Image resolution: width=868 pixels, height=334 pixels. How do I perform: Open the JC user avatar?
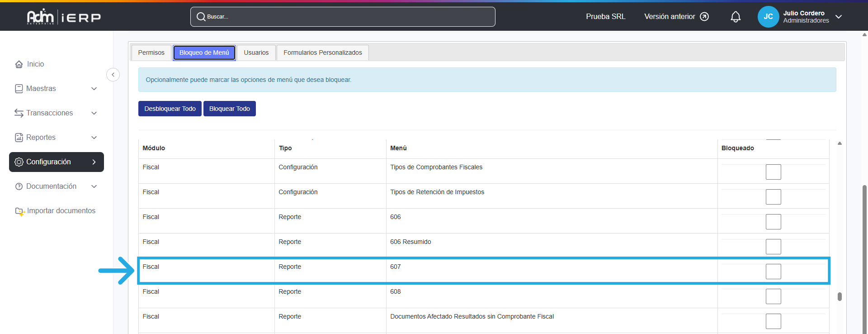(x=768, y=17)
